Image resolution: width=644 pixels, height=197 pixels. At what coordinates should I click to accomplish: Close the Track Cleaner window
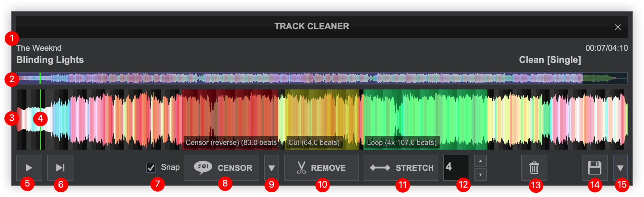618,27
